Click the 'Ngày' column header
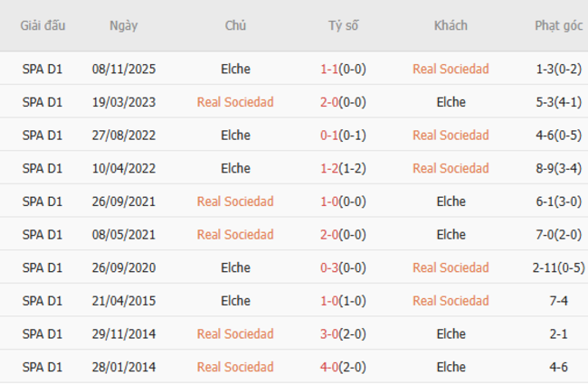The height and width of the screenshot is (384, 588). (x=123, y=25)
